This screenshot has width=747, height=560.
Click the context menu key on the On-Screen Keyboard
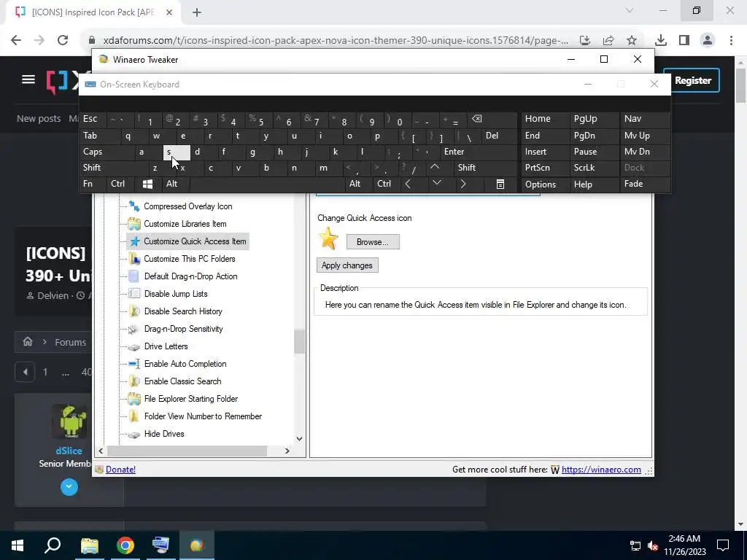click(500, 184)
